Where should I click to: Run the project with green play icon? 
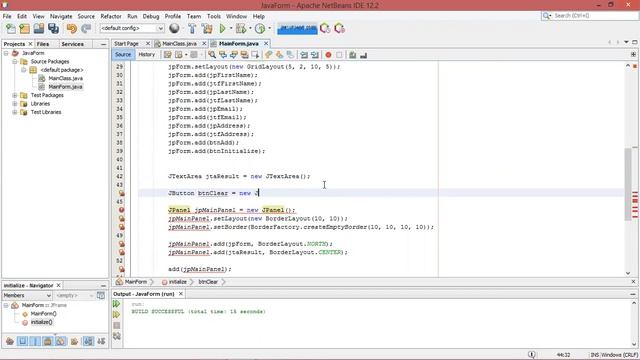point(222,28)
